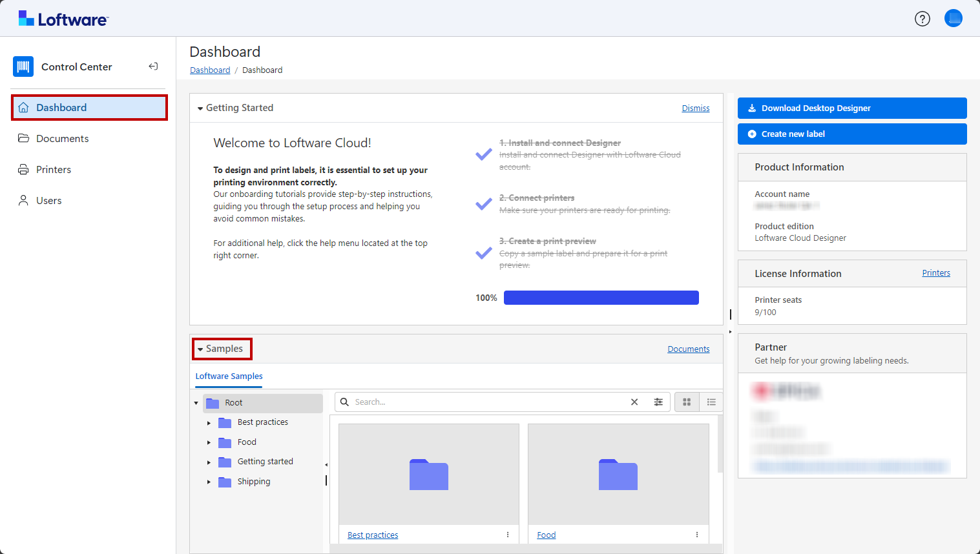Image resolution: width=980 pixels, height=554 pixels.
Task: Open Best practices folder options menu
Action: coord(508,535)
